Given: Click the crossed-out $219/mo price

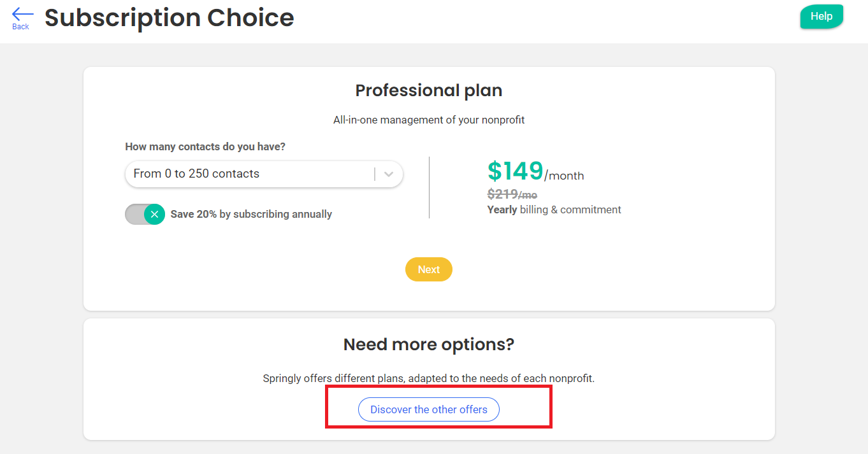Looking at the screenshot, I should click(x=512, y=195).
